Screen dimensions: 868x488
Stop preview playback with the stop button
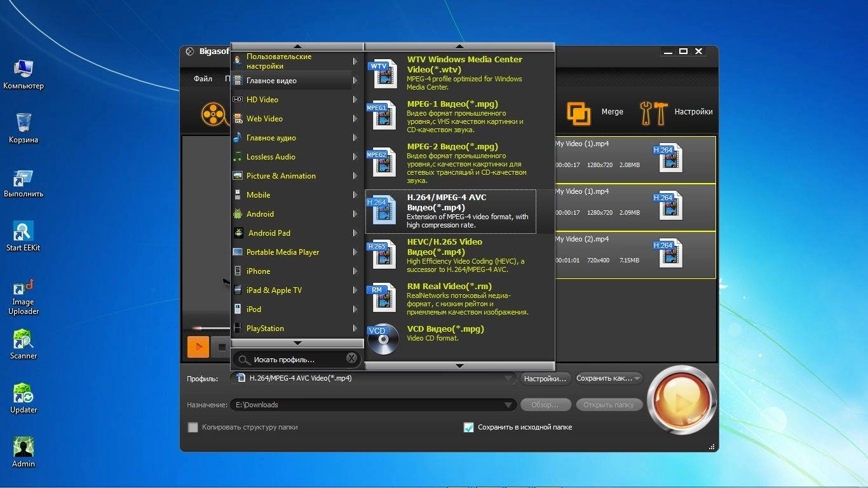[x=222, y=347]
